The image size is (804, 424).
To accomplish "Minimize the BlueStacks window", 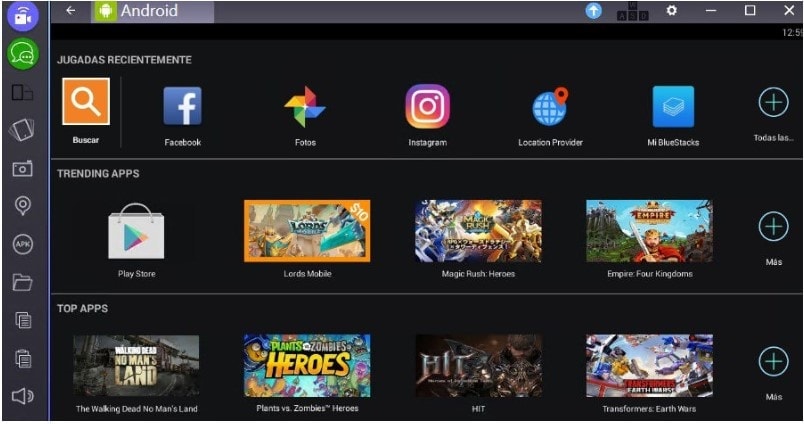I will [x=711, y=11].
